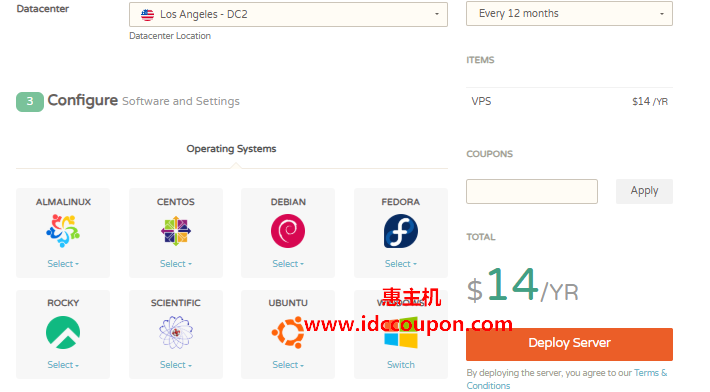Click the Fedora logo icon
This screenshot has height=392, width=710.
point(401,231)
